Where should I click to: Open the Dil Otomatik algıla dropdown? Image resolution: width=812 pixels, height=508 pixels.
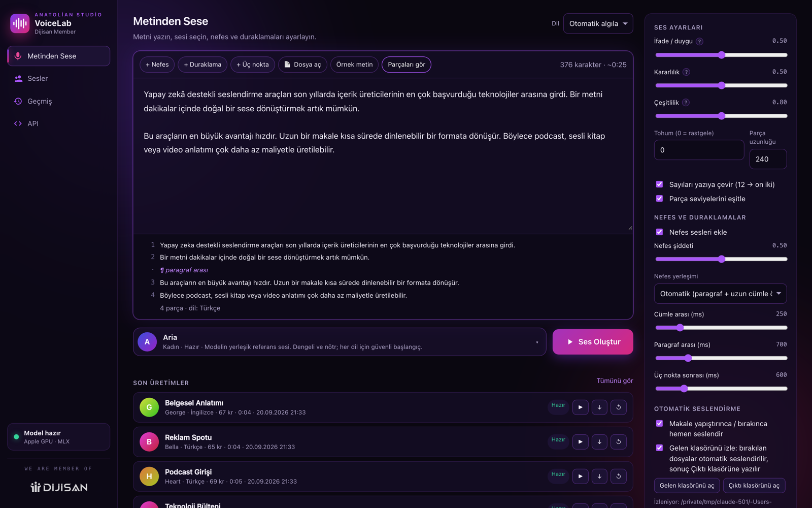point(598,23)
